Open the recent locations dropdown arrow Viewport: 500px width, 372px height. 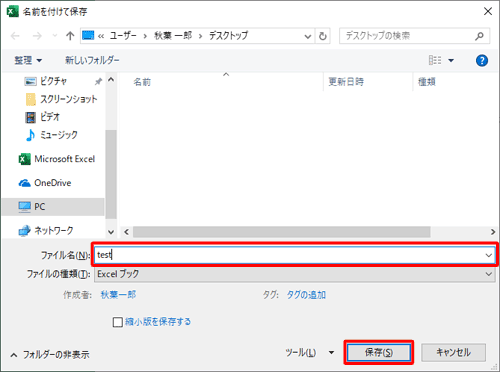pos(55,35)
